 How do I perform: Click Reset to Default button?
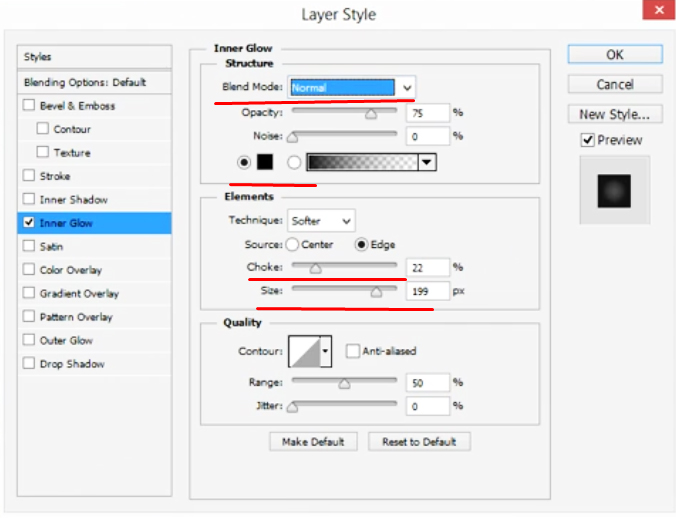coord(419,442)
